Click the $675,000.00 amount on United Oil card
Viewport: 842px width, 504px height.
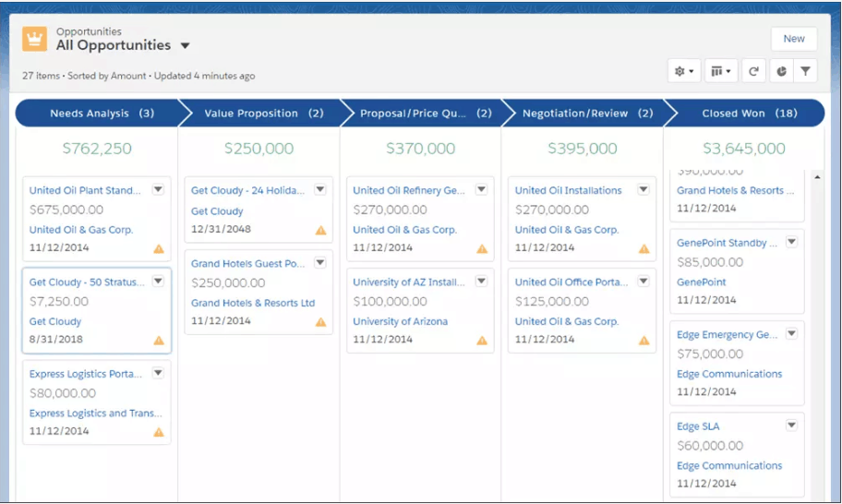[x=66, y=210]
